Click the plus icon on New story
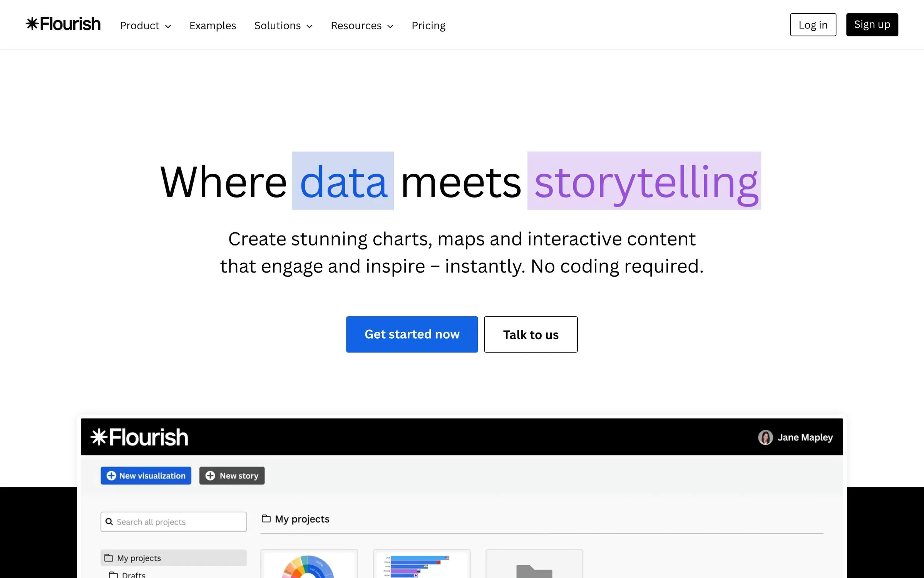 click(210, 476)
